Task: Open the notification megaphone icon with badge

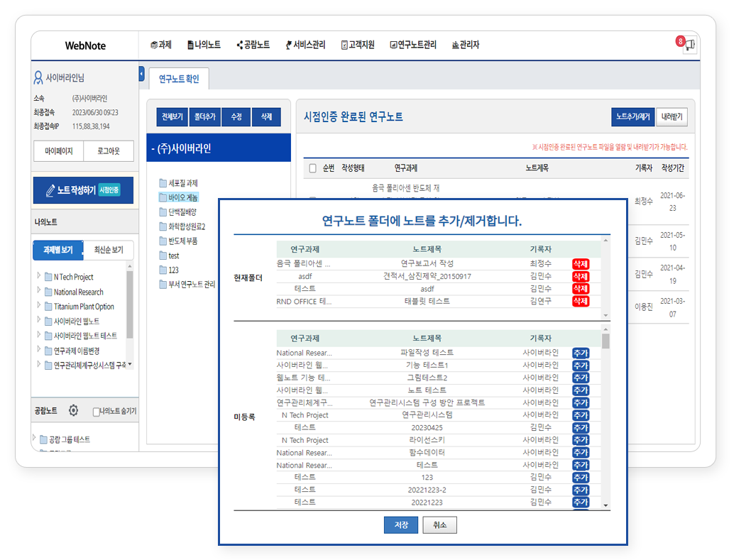Action: coord(689,45)
